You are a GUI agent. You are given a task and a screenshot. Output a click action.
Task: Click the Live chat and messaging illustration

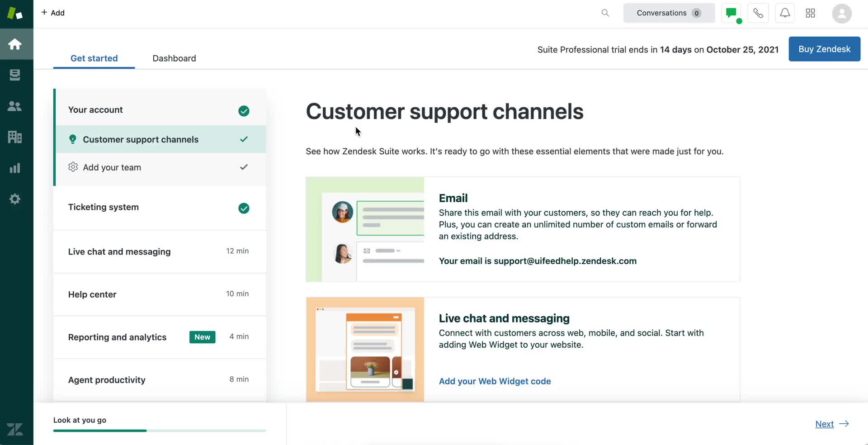(x=365, y=350)
